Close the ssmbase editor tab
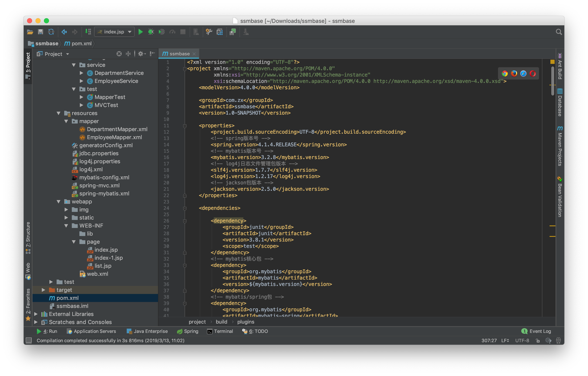588x376 pixels. (194, 54)
